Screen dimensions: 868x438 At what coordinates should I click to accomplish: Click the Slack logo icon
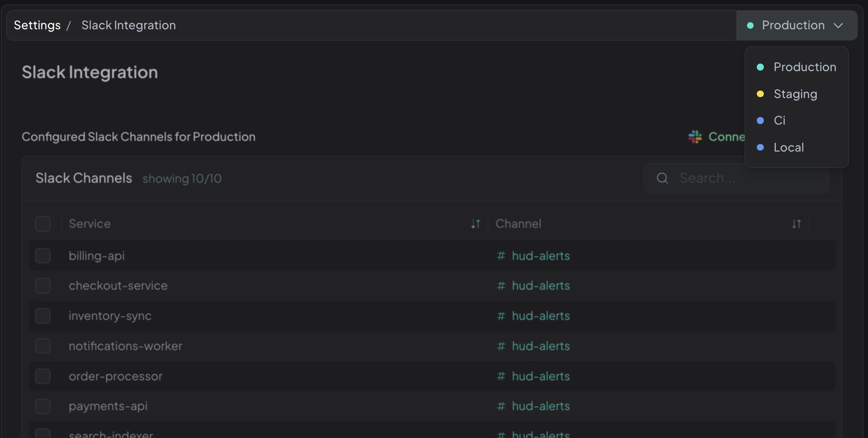[694, 136]
